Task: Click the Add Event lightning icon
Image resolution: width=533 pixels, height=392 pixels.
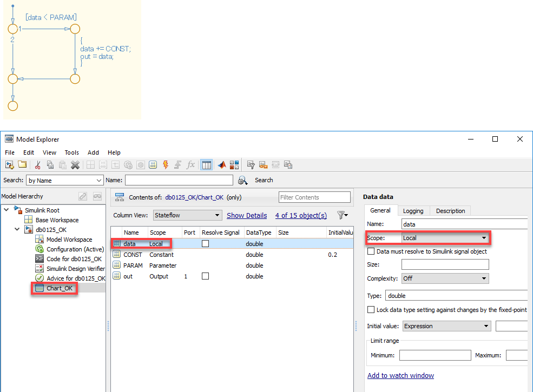Action: [x=166, y=165]
